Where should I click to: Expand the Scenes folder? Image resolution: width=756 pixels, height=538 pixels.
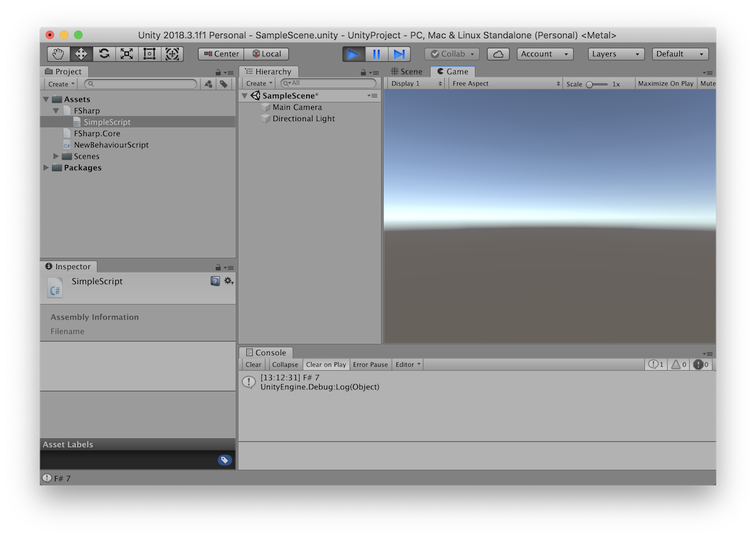point(56,156)
